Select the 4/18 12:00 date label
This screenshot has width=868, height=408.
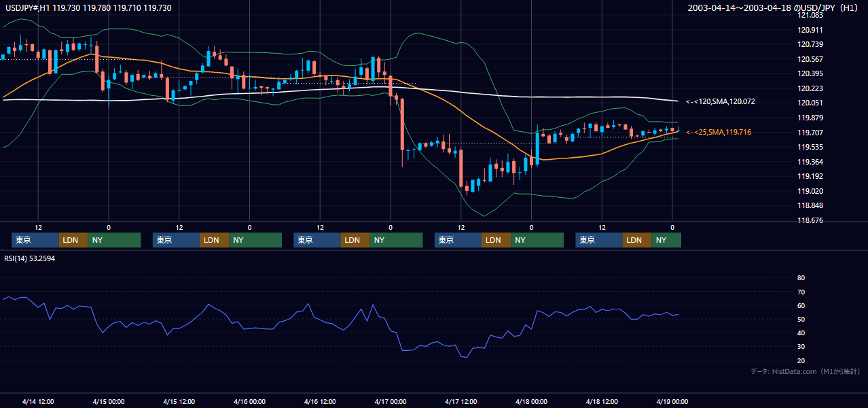click(x=602, y=401)
